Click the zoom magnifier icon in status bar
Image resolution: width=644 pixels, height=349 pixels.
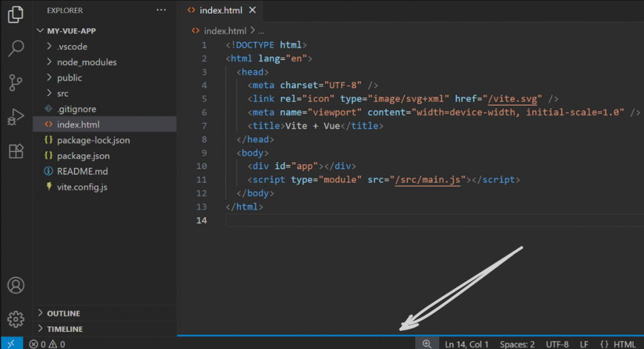click(x=427, y=344)
